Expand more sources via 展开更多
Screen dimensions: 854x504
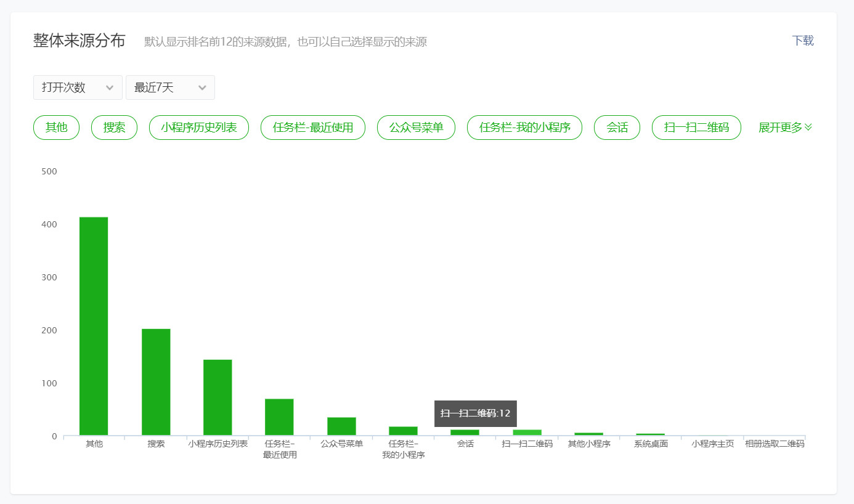click(x=786, y=128)
